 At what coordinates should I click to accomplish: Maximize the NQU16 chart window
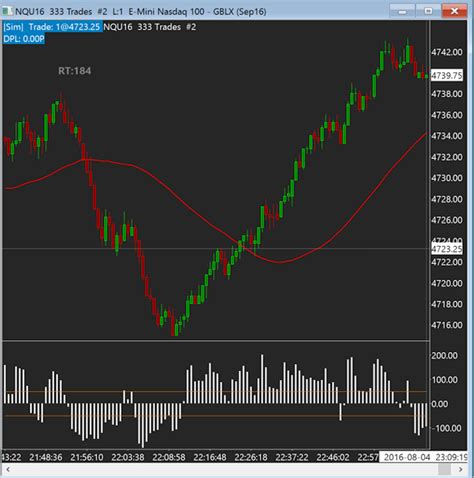tap(428, 11)
